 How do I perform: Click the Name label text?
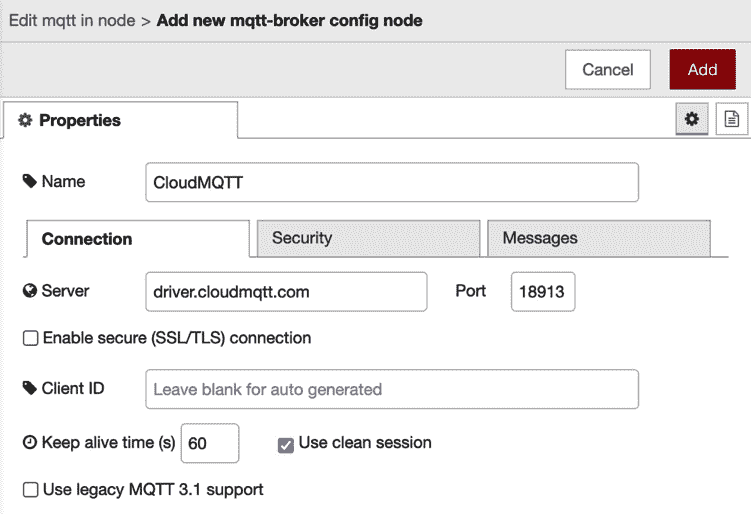[x=63, y=181]
